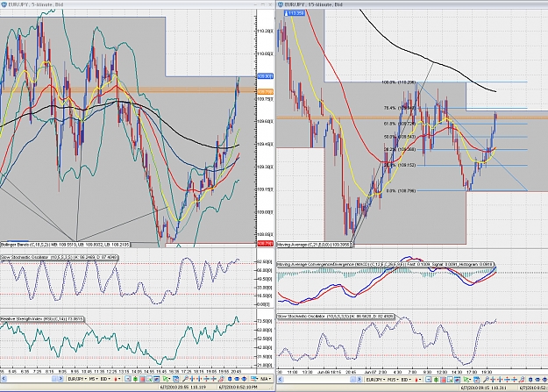Open the M15 timeframe dropdown in the 15-minute chart

point(393,379)
